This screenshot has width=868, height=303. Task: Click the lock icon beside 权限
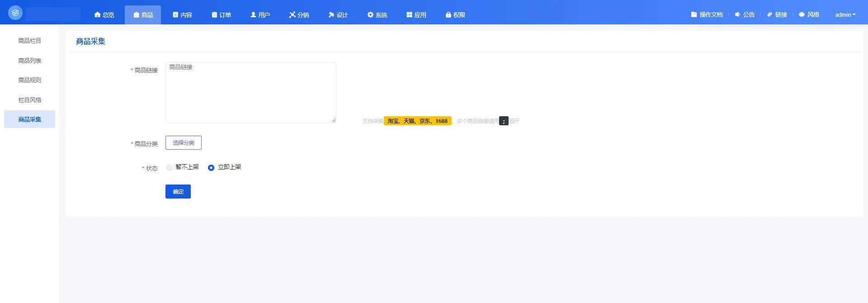point(448,15)
